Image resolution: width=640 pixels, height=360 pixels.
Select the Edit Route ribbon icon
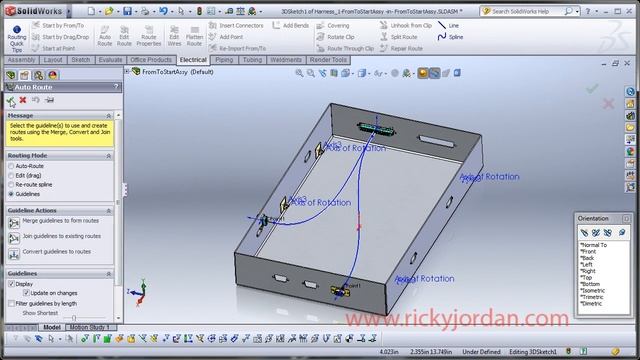(124, 36)
